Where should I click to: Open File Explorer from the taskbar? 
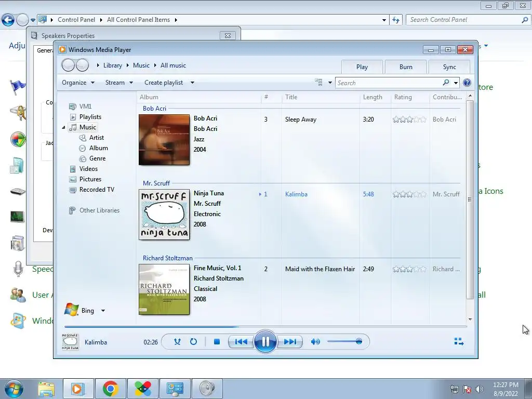coord(46,389)
